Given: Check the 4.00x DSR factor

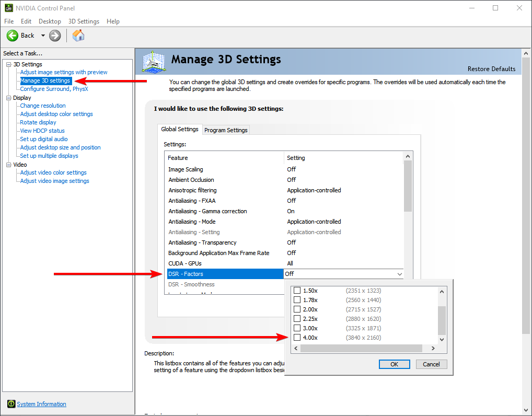Looking at the screenshot, I should 297,338.
